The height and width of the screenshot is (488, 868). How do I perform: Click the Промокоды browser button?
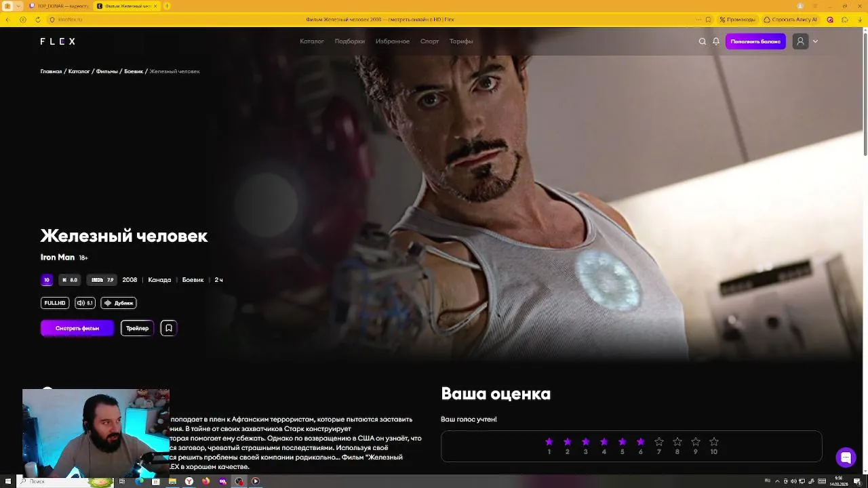click(737, 20)
